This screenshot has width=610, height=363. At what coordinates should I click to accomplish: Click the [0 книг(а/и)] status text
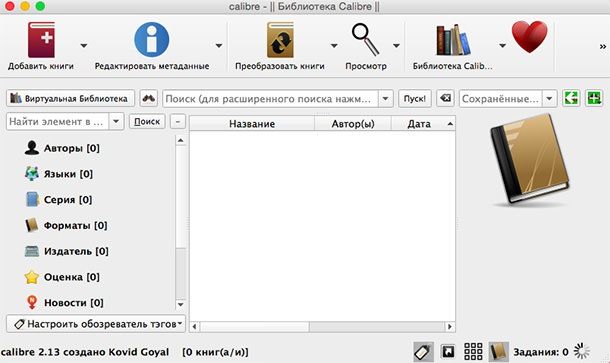(x=215, y=352)
